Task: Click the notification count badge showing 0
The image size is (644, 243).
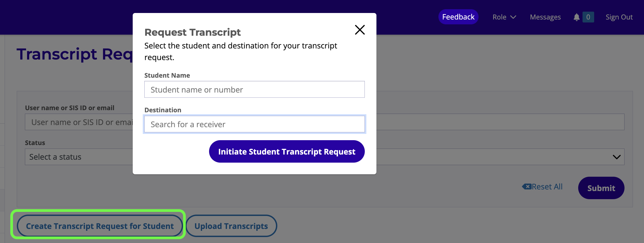Action: point(588,17)
